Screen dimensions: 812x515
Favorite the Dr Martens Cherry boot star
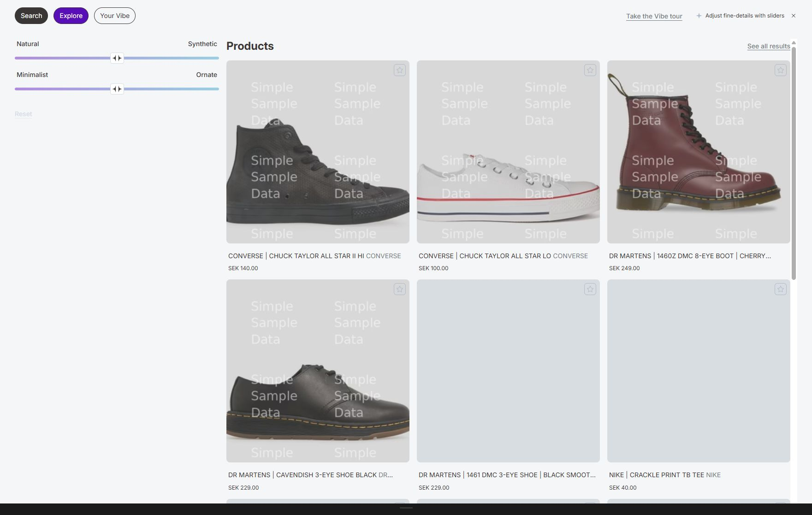pos(781,70)
